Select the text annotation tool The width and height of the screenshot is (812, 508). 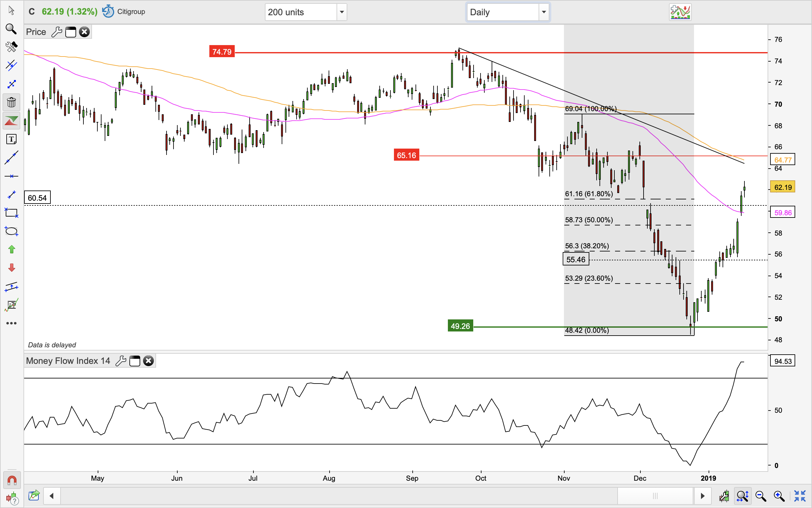pyautogui.click(x=11, y=139)
